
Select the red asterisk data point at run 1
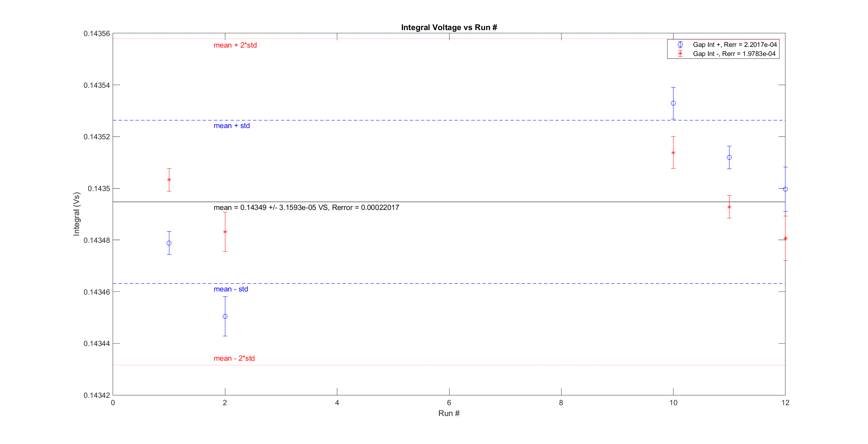coord(169,180)
